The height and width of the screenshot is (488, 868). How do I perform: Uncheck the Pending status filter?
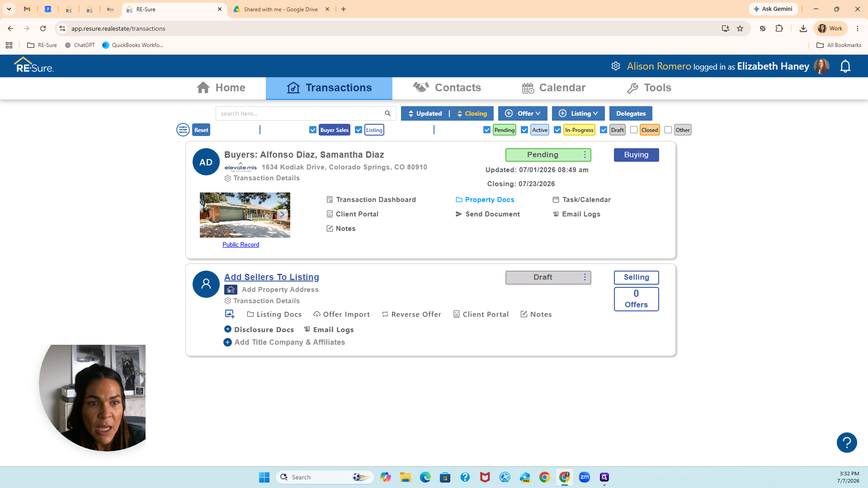click(487, 130)
